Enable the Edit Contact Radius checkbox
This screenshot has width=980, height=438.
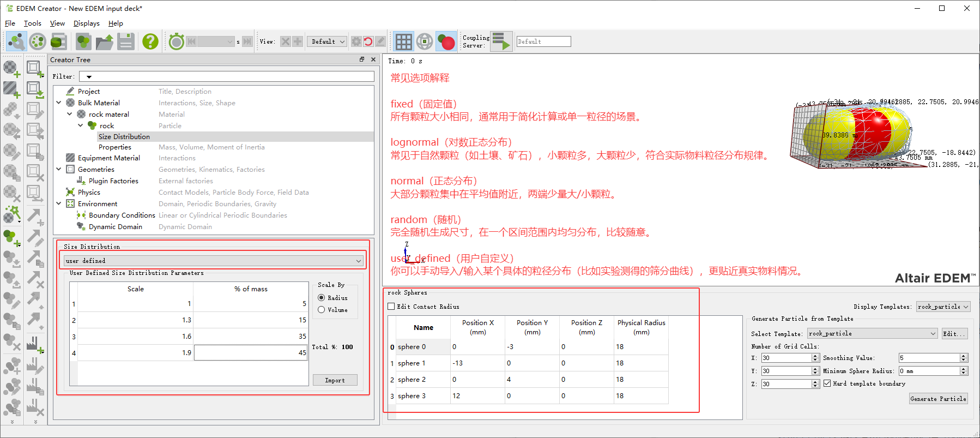coord(391,307)
